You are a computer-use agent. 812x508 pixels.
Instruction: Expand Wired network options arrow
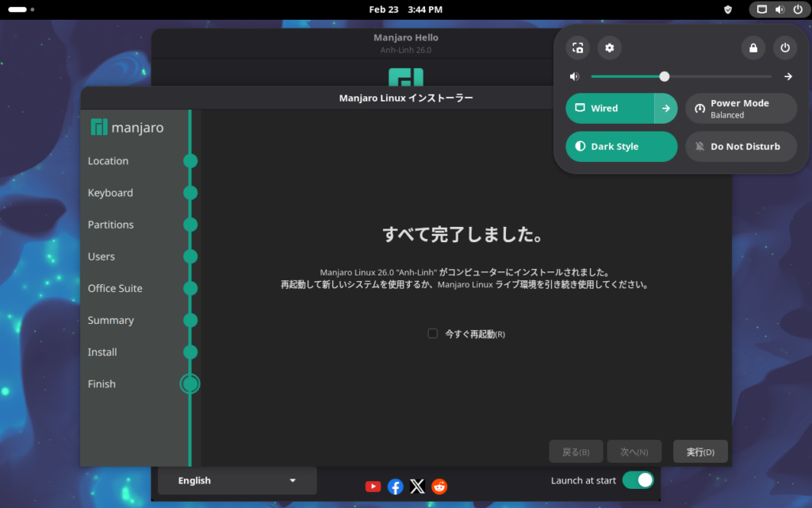pyautogui.click(x=666, y=109)
